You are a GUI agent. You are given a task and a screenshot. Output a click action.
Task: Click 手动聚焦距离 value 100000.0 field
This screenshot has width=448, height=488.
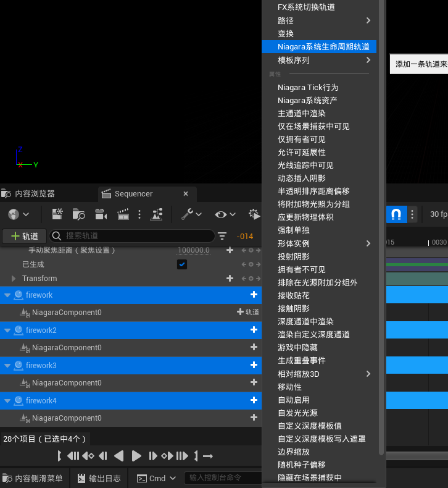(x=194, y=250)
